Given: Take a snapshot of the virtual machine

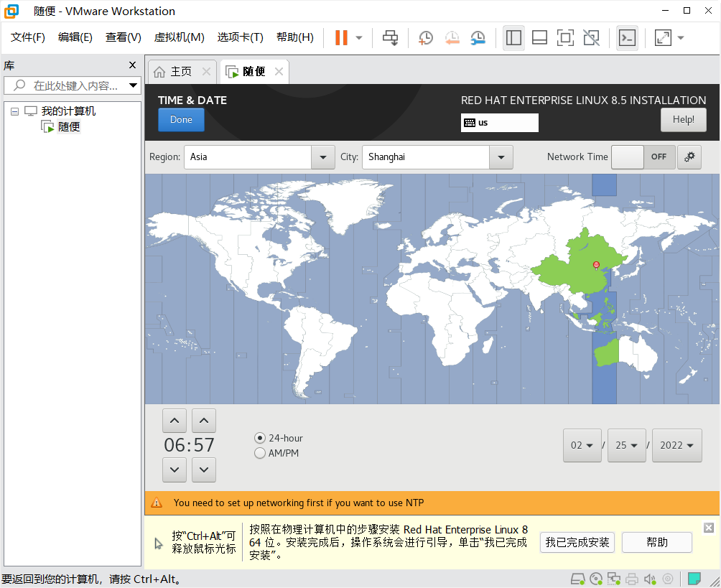Looking at the screenshot, I should (425, 38).
